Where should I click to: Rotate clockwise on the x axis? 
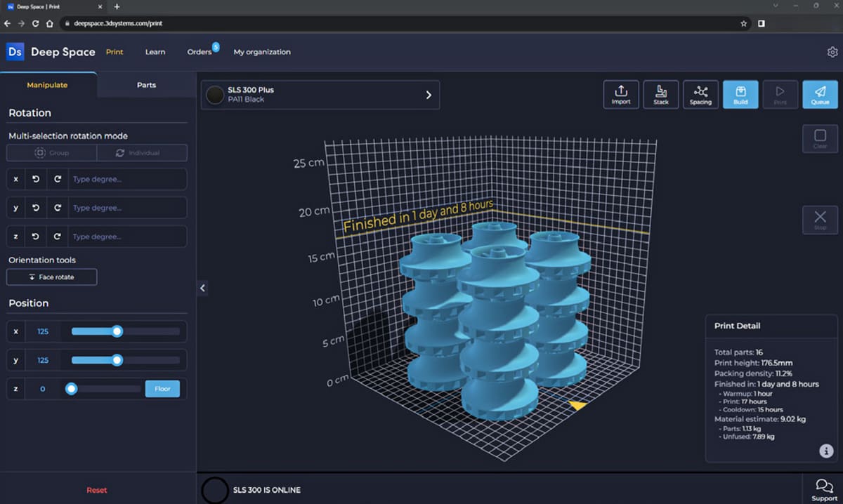[58, 179]
